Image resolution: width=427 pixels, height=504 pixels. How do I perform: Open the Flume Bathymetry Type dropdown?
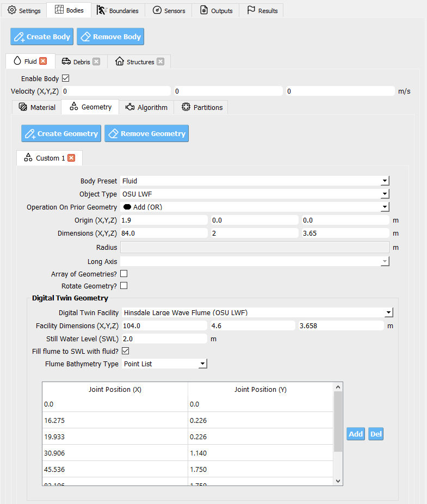164,364
